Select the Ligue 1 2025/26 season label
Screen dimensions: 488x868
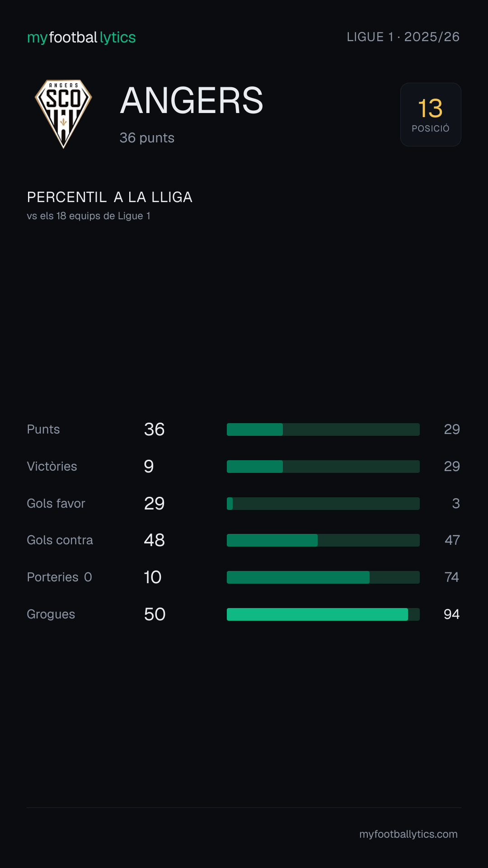[x=403, y=37]
